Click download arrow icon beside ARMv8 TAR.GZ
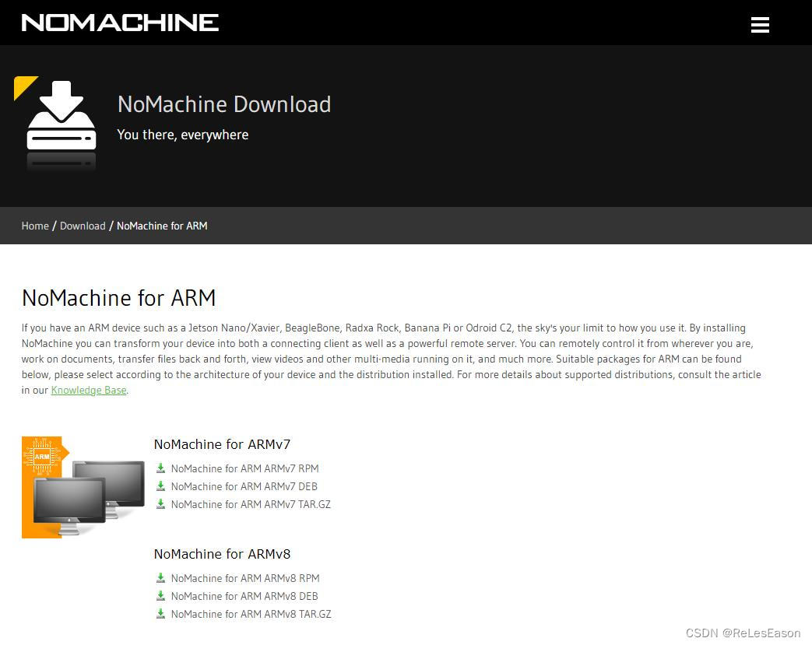Image resolution: width=812 pixels, height=645 pixels. [160, 613]
